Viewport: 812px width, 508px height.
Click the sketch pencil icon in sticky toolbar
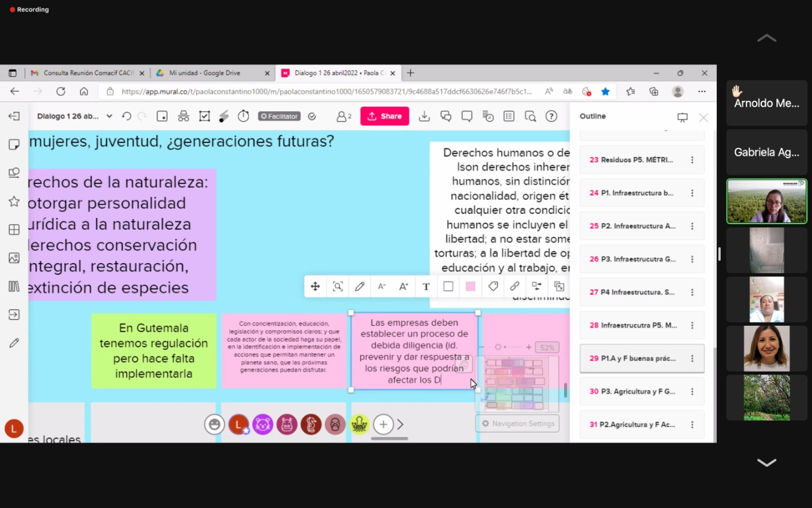click(360, 286)
